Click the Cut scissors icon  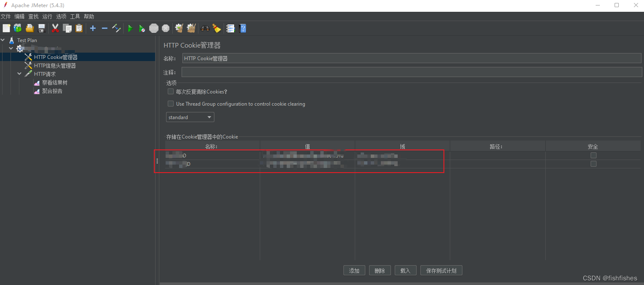click(55, 28)
